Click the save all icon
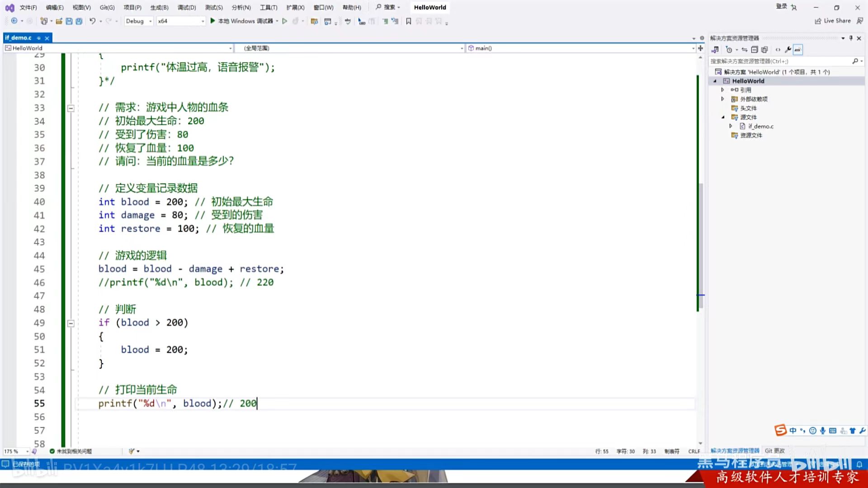 [79, 21]
